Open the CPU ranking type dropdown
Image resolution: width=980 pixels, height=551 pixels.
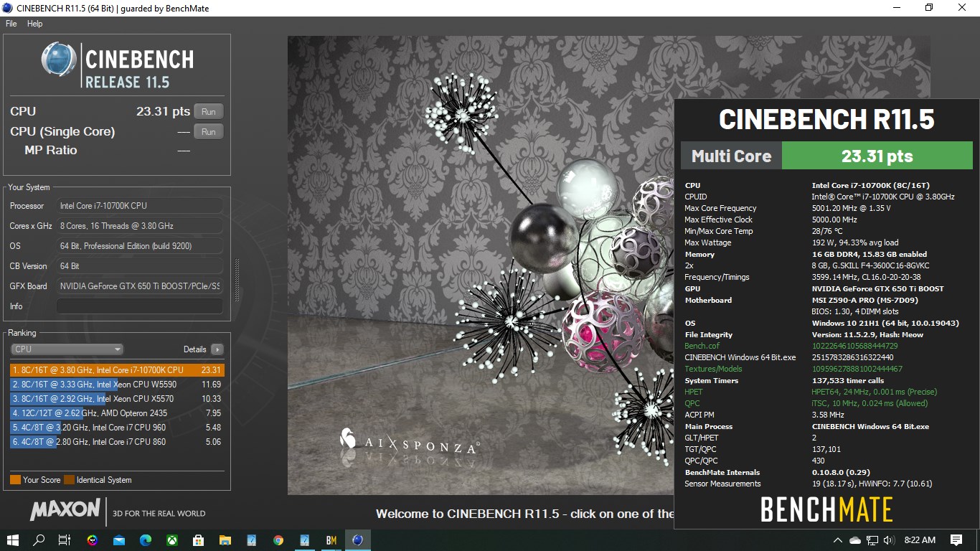(67, 349)
